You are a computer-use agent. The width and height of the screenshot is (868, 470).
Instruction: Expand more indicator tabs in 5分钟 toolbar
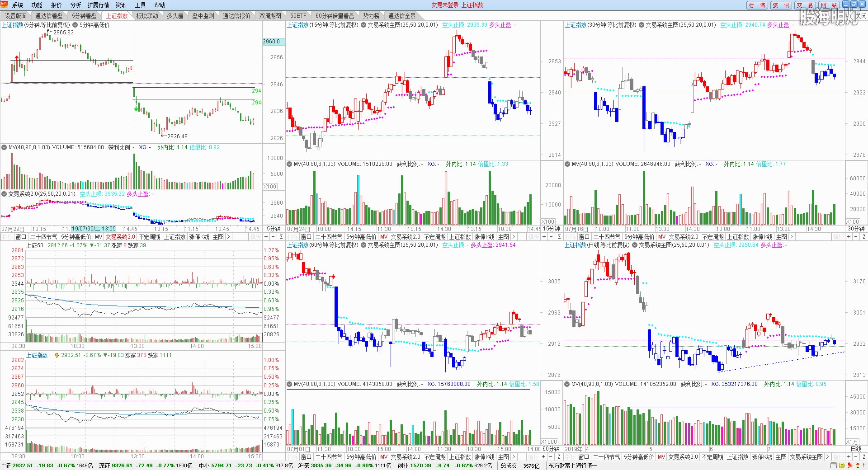click(228, 237)
